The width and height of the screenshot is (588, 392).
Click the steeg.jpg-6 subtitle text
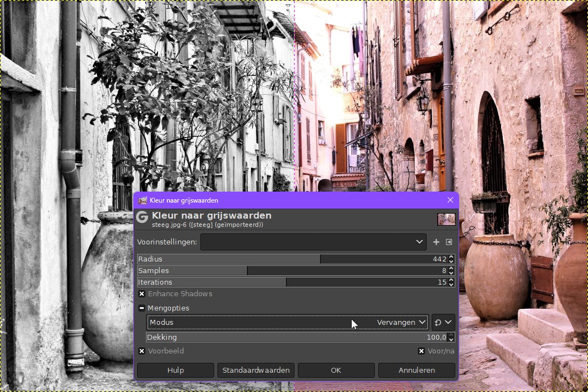pyautogui.click(x=208, y=225)
